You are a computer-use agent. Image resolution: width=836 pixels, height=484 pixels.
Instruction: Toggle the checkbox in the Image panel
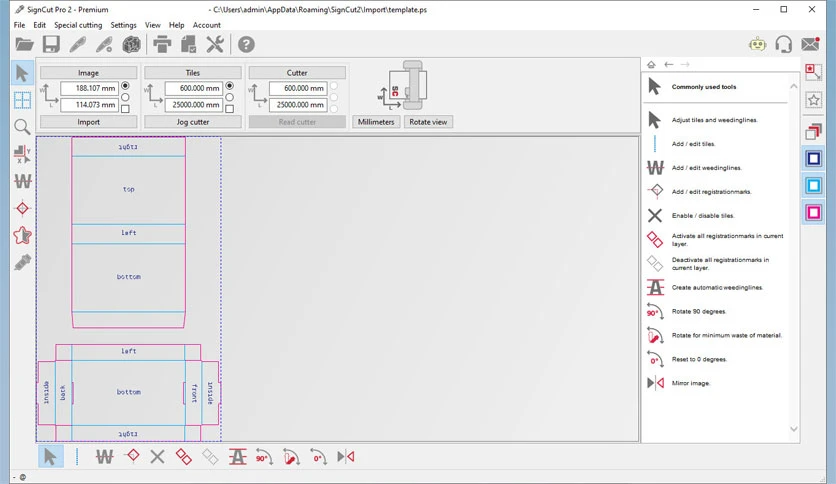pos(125,109)
